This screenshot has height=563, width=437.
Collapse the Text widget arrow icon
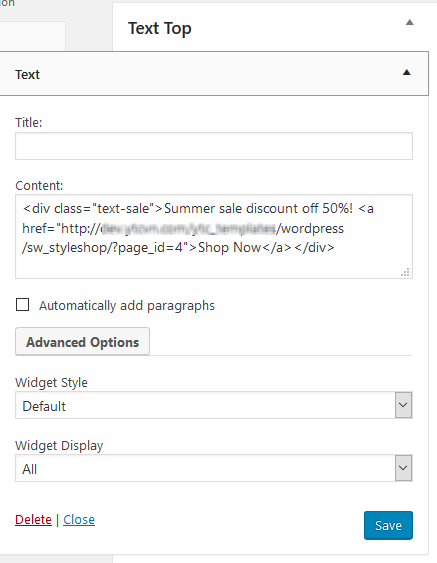(x=406, y=73)
